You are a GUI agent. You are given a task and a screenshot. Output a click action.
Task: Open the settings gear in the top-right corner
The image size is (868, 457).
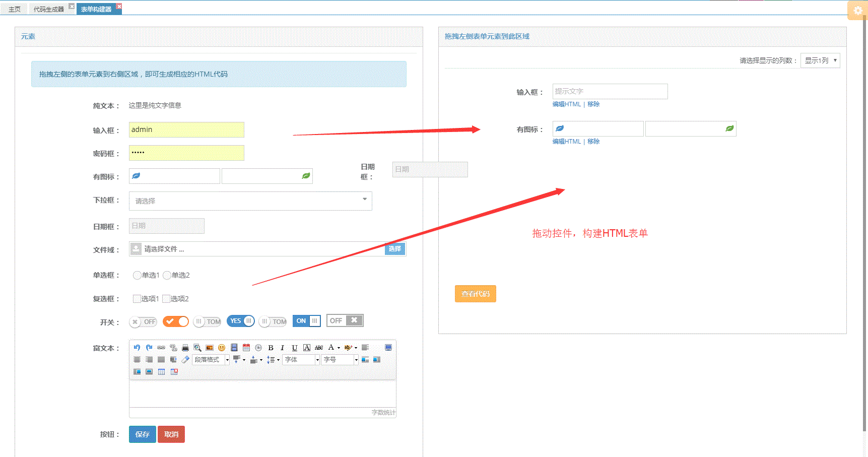858,10
